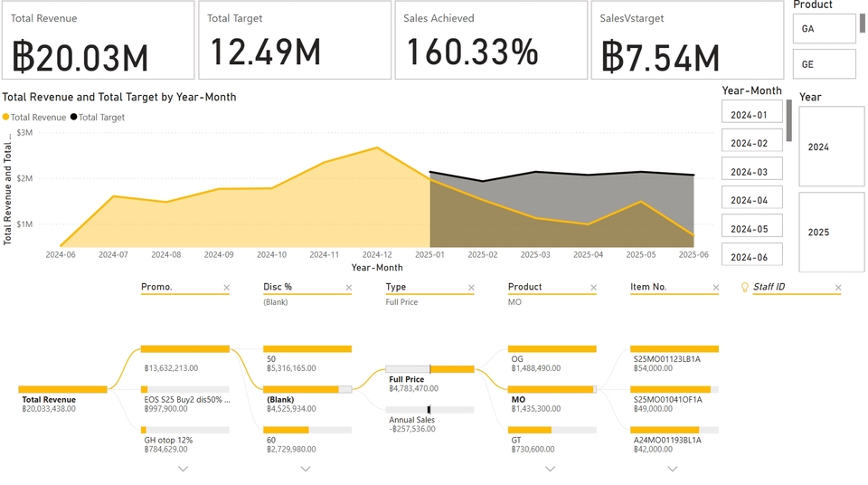Remove the Disc % level with its X
The width and height of the screenshot is (868, 485).
[348, 288]
